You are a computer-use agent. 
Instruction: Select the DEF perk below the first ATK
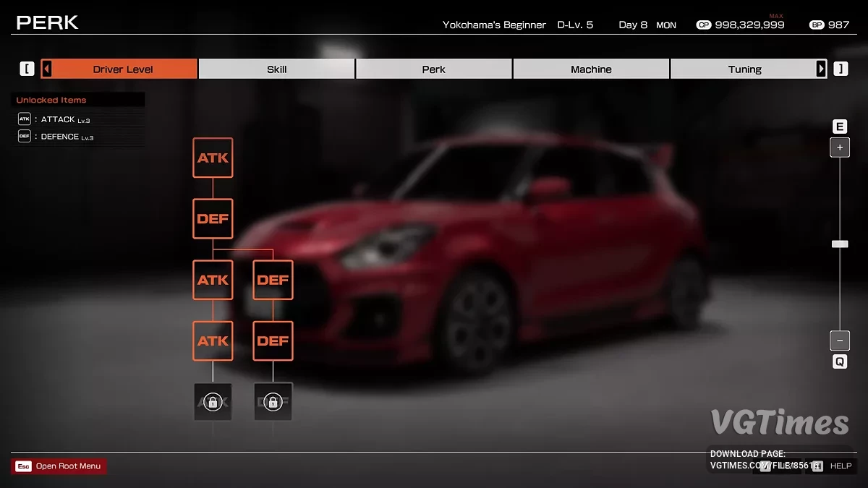(x=212, y=218)
